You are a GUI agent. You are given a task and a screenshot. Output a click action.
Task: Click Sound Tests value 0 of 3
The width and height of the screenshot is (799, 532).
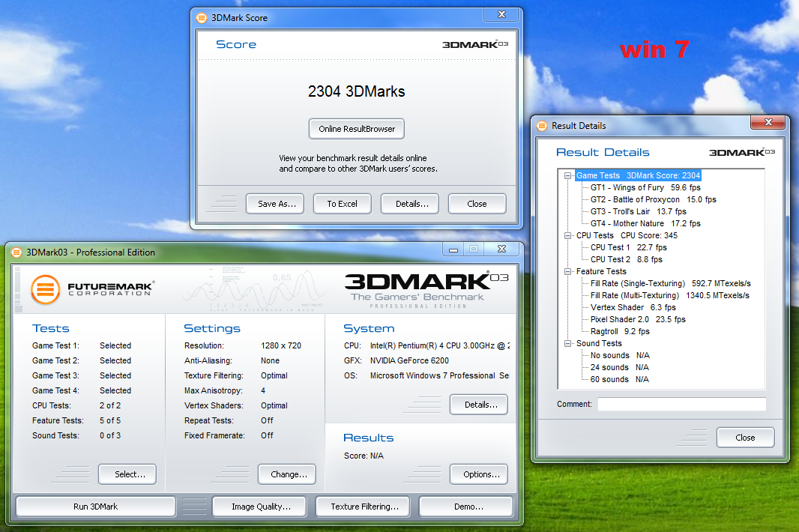[110, 435]
